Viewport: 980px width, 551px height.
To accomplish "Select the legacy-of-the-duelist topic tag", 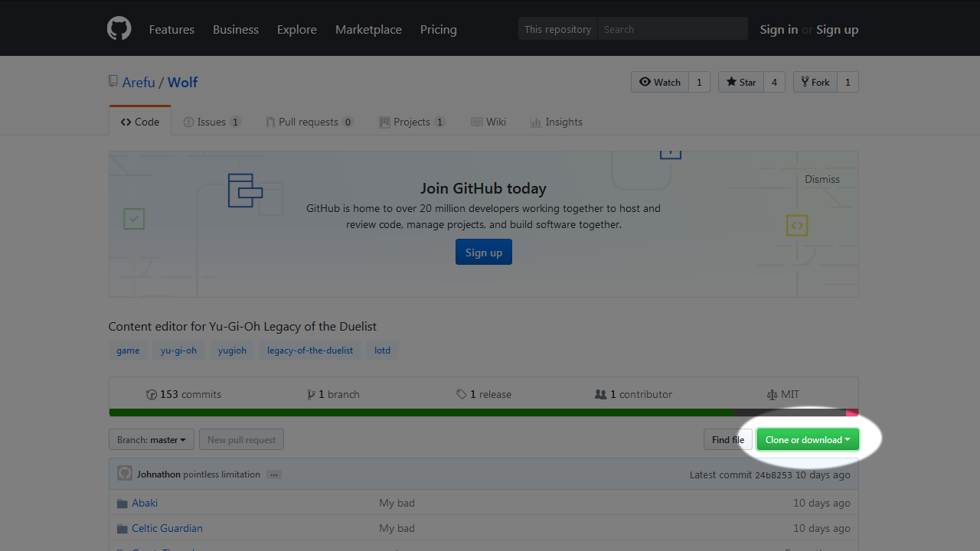I will pyautogui.click(x=310, y=350).
